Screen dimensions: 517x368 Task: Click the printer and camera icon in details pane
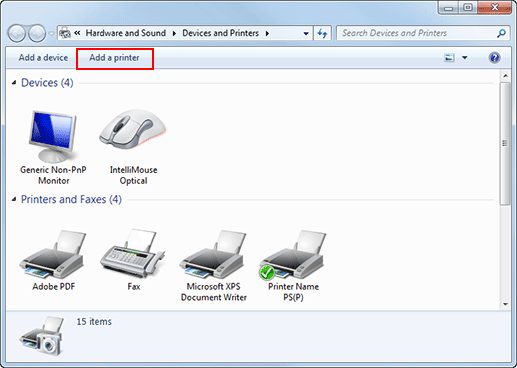tap(42, 336)
